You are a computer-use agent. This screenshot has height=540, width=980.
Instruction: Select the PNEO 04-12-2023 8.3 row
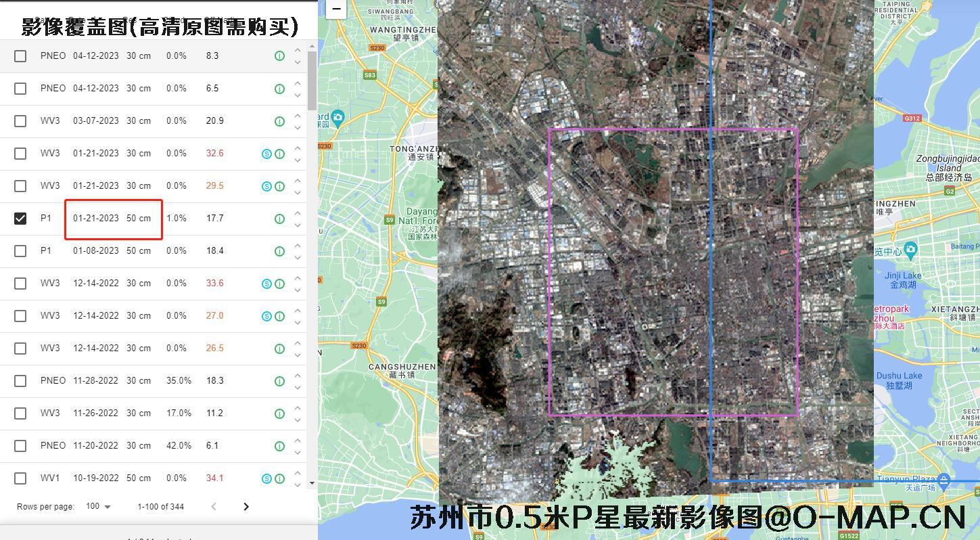[20, 56]
